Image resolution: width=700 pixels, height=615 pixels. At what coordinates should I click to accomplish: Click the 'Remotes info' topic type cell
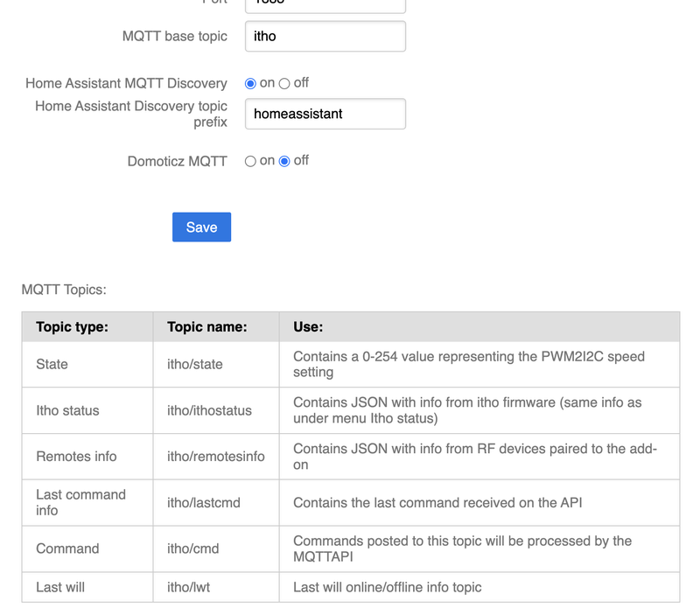(x=76, y=456)
